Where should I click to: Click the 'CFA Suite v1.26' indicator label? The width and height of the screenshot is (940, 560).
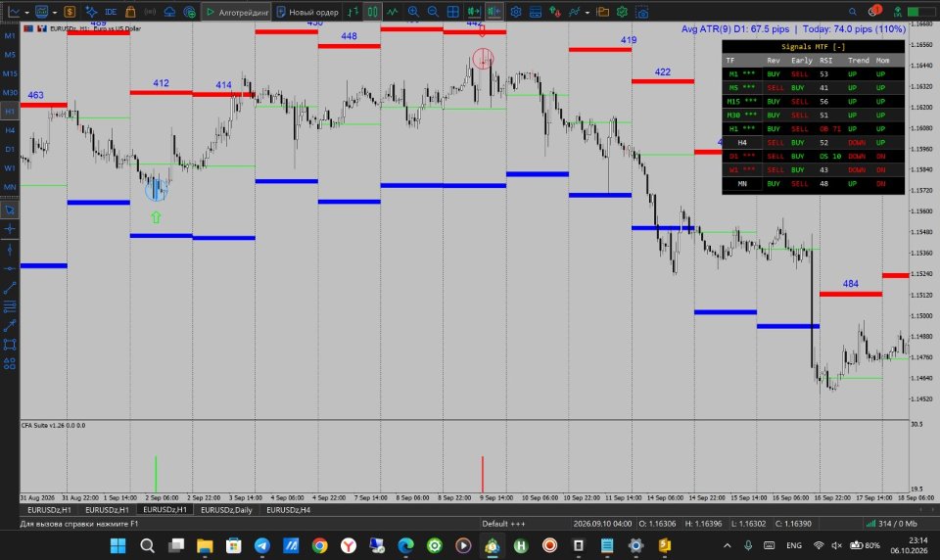pos(53,426)
